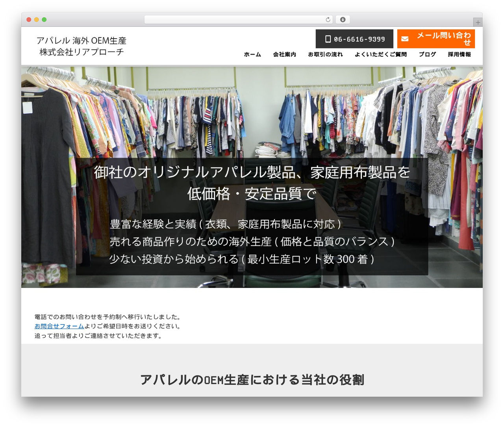Click heading アパレルのOEM生産における当社の役割
The width and height of the screenshot is (504, 427).
(x=252, y=380)
